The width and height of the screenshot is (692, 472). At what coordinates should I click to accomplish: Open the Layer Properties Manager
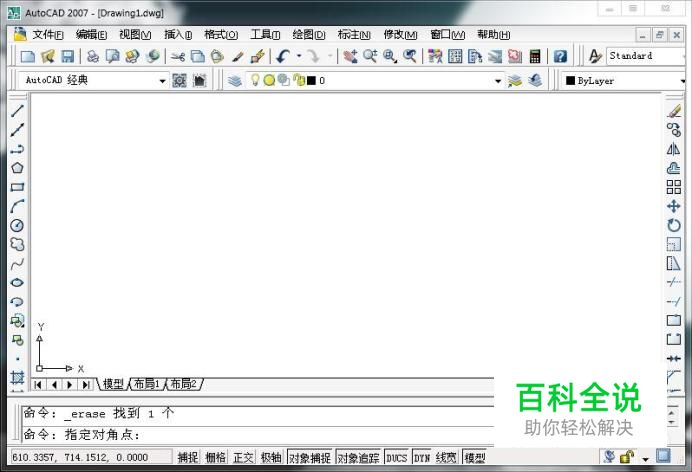[235, 81]
